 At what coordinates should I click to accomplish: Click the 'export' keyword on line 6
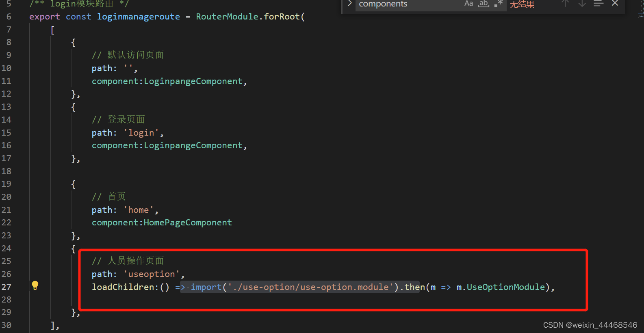point(45,17)
